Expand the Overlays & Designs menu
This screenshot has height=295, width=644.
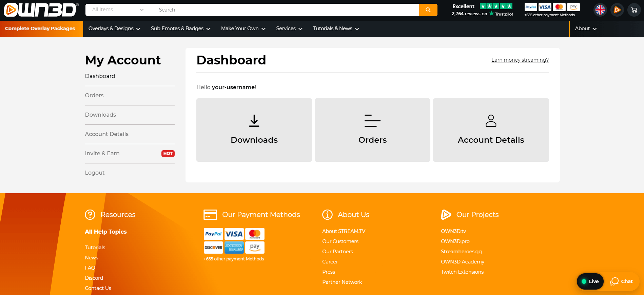coord(114,28)
